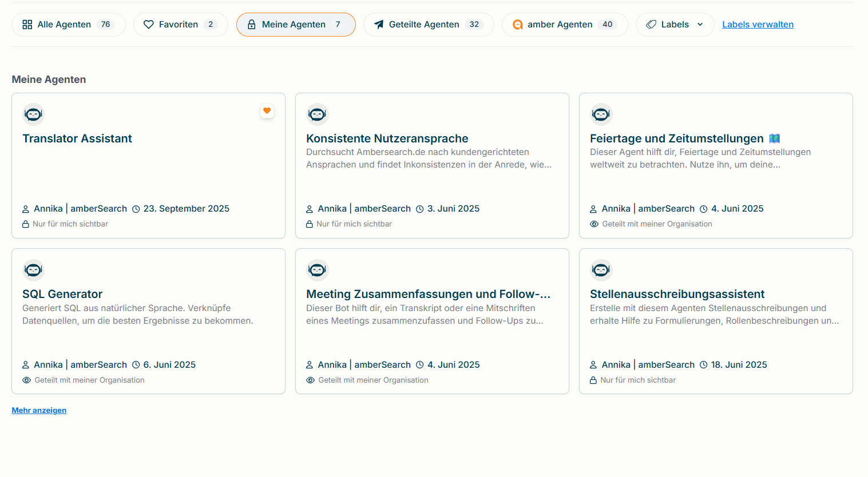Open Meeting Zusammenfassungen und Follow-... title
Screen dimensions: 868x477
(x=429, y=294)
